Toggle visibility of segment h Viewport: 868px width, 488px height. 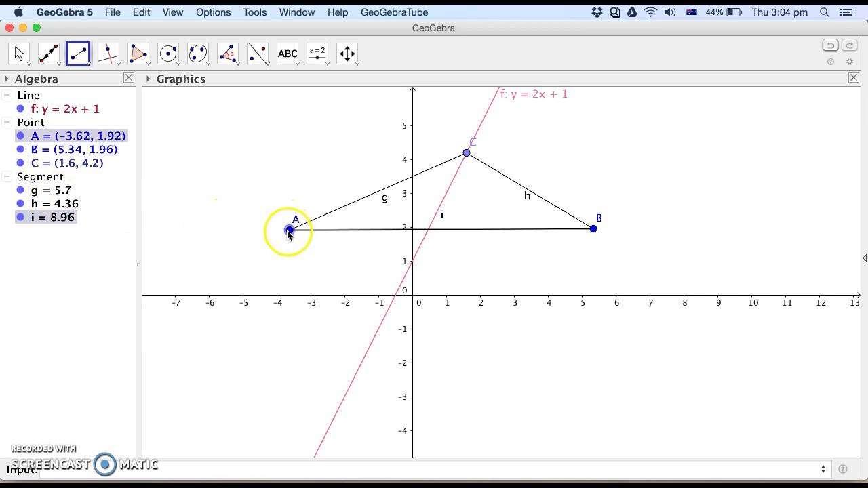[20, 204]
